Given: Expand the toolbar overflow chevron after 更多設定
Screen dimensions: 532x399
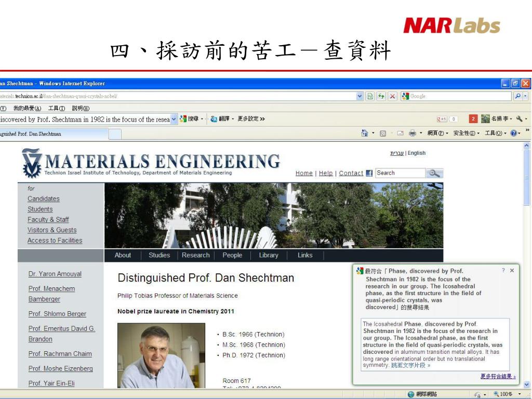Looking at the screenshot, I should click(x=262, y=119).
